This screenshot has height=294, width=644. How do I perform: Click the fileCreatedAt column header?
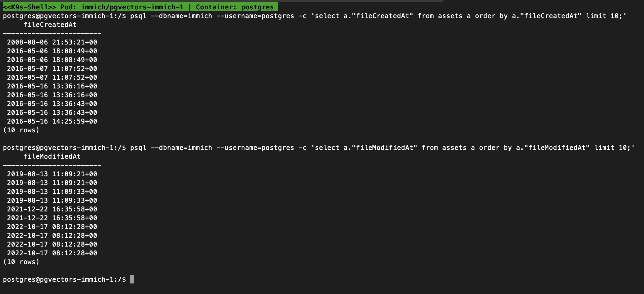click(x=50, y=25)
